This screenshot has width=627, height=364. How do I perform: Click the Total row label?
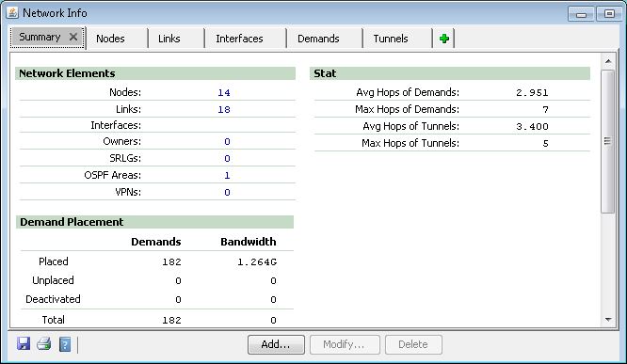[x=53, y=320]
